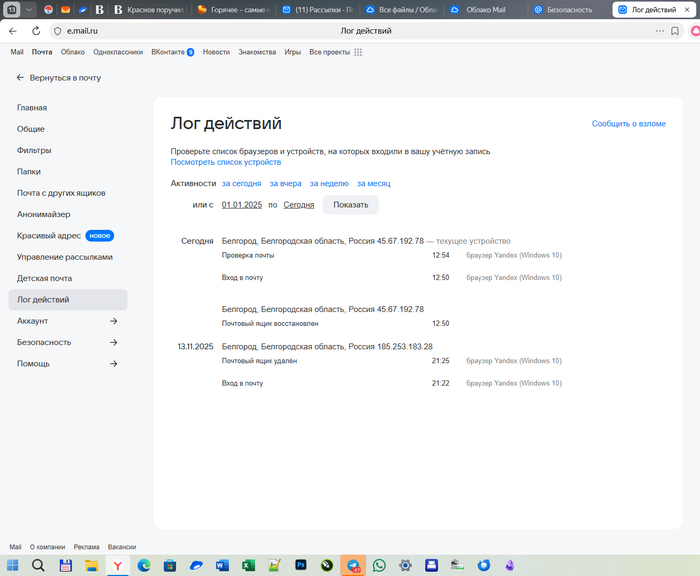Open Word from the taskbar

click(x=222, y=565)
